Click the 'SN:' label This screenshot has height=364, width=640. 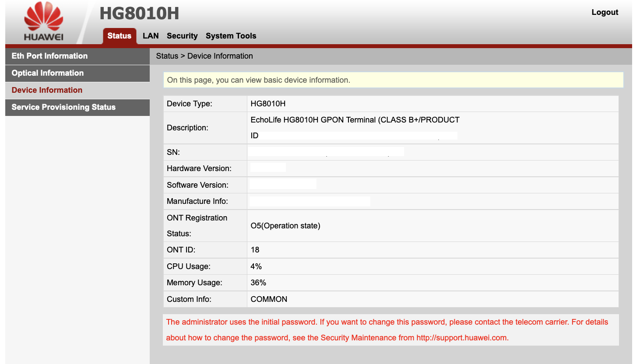[173, 152]
